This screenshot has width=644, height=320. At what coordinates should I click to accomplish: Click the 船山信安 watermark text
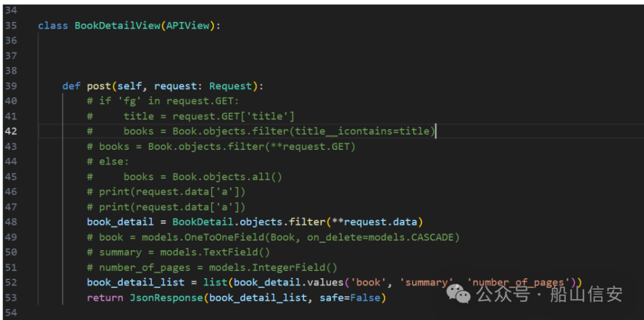[587, 294]
